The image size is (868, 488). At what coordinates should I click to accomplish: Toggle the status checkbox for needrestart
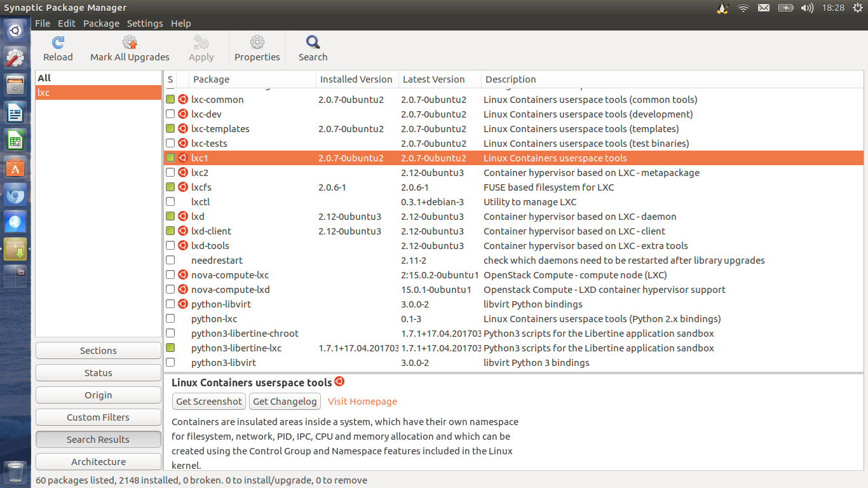(x=170, y=260)
